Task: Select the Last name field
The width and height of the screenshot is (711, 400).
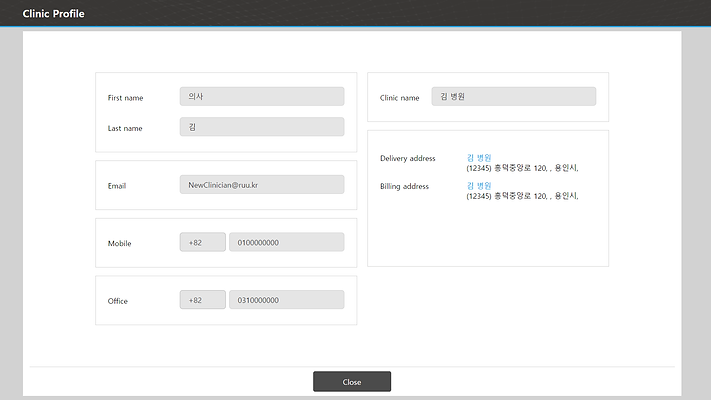Action: coord(262,127)
